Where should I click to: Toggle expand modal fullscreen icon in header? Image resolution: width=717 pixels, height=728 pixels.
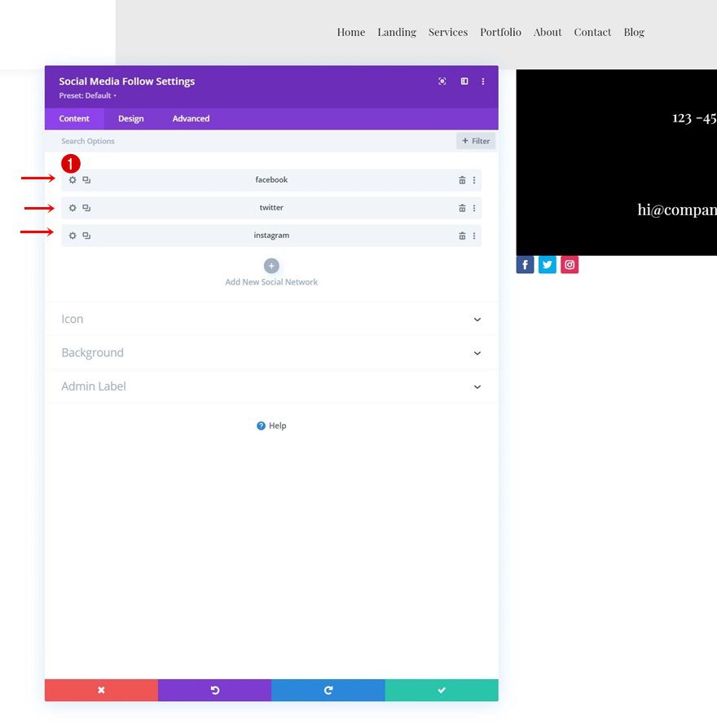(442, 82)
